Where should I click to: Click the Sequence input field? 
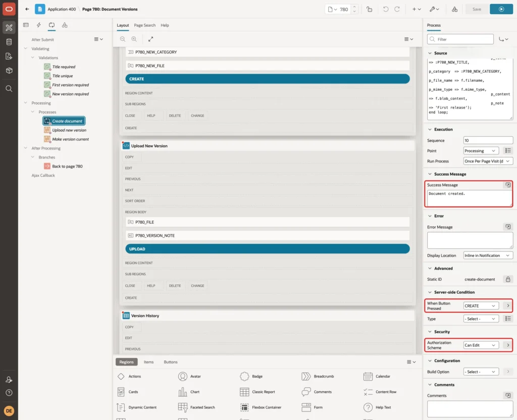(488, 140)
